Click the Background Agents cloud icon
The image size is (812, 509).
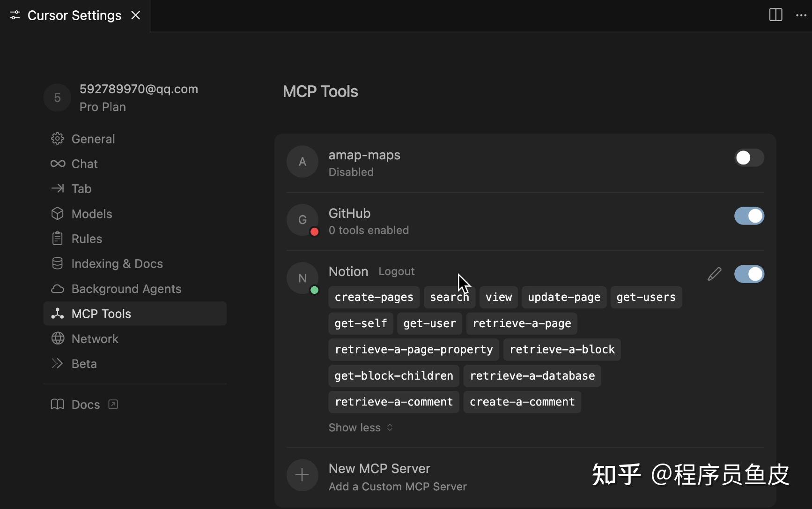tap(58, 289)
